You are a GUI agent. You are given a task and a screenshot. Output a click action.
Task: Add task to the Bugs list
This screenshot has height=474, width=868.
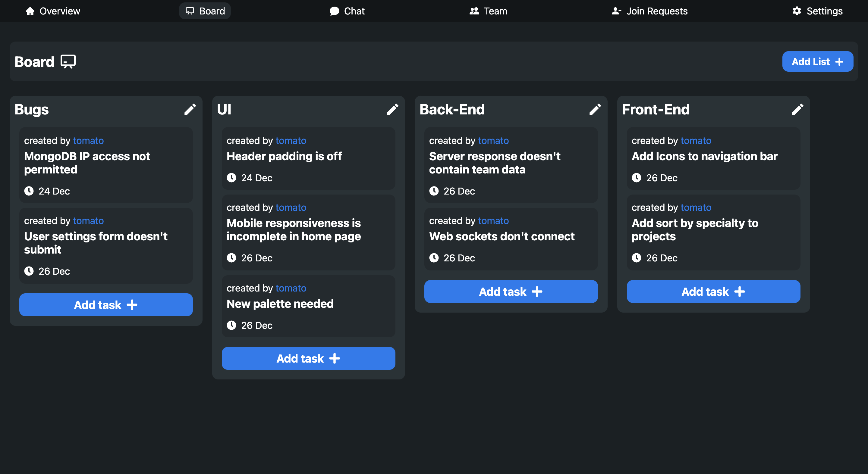click(x=106, y=305)
